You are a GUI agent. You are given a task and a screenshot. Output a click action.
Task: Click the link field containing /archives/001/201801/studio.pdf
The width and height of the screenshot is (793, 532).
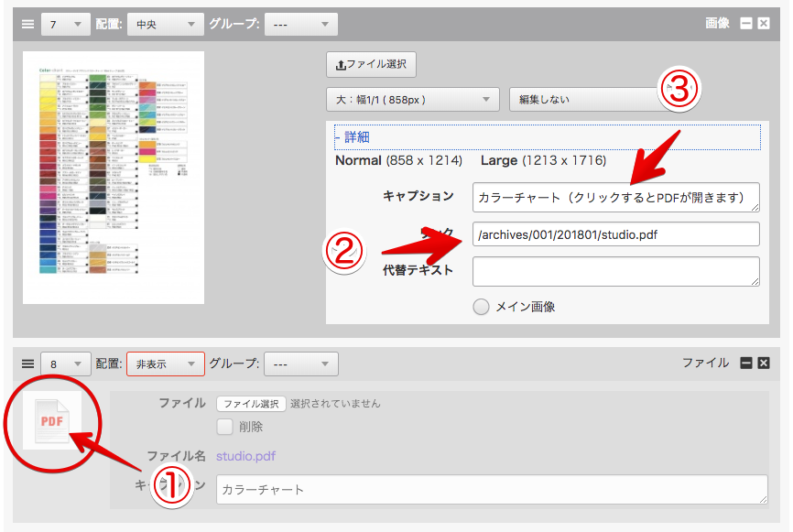point(615,234)
